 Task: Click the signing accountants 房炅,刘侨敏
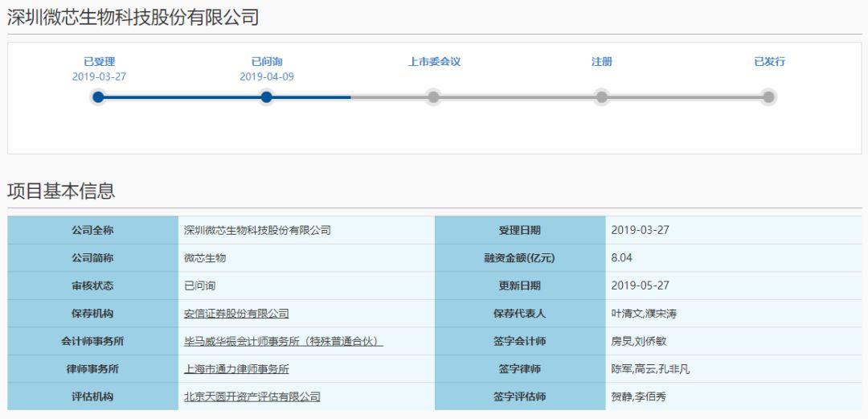639,342
